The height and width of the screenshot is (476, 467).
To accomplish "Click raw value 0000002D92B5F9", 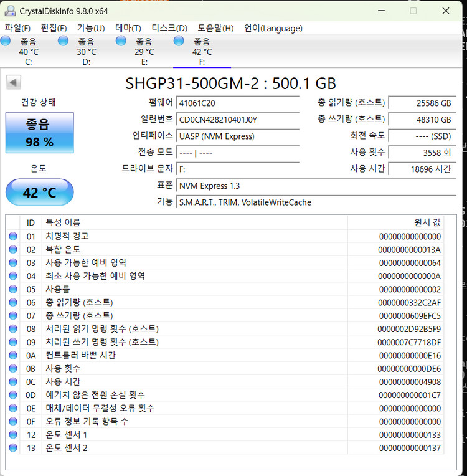I will tap(409, 329).
